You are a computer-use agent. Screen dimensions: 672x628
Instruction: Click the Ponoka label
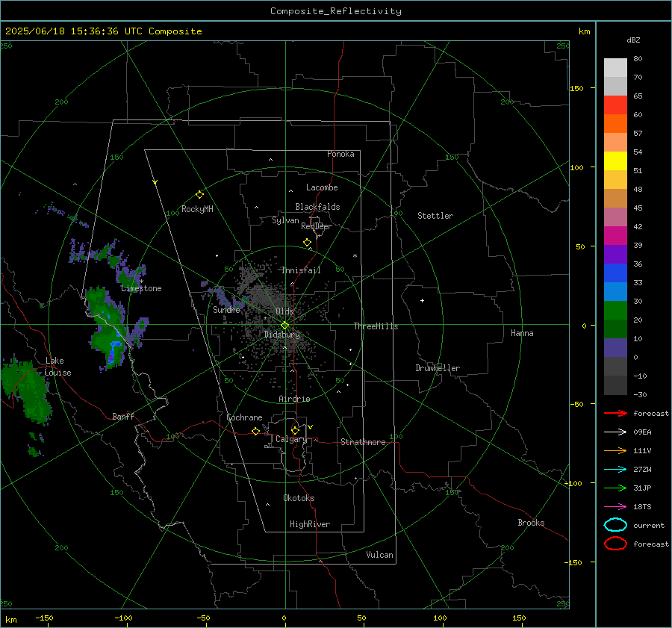tap(340, 154)
